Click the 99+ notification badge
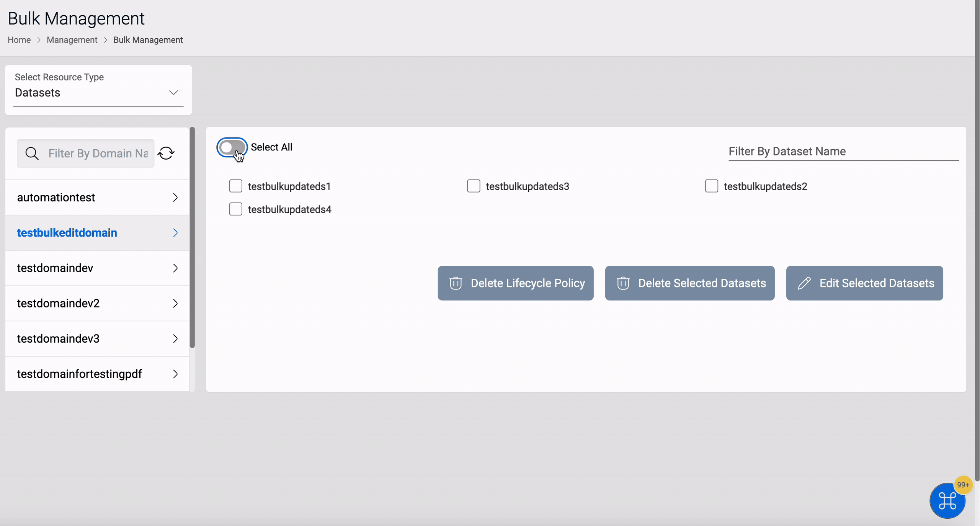 [963, 485]
